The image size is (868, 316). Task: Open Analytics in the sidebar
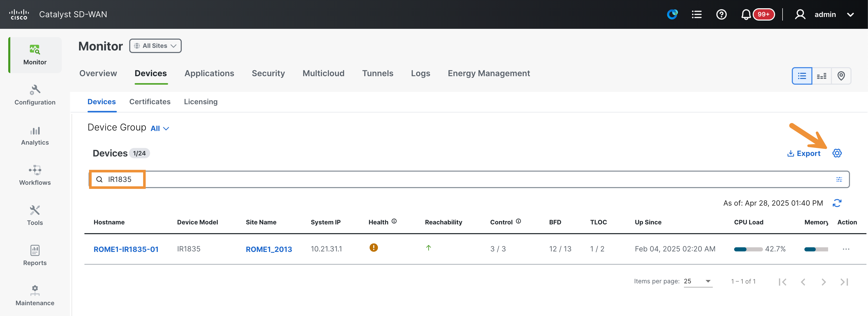pos(35,136)
